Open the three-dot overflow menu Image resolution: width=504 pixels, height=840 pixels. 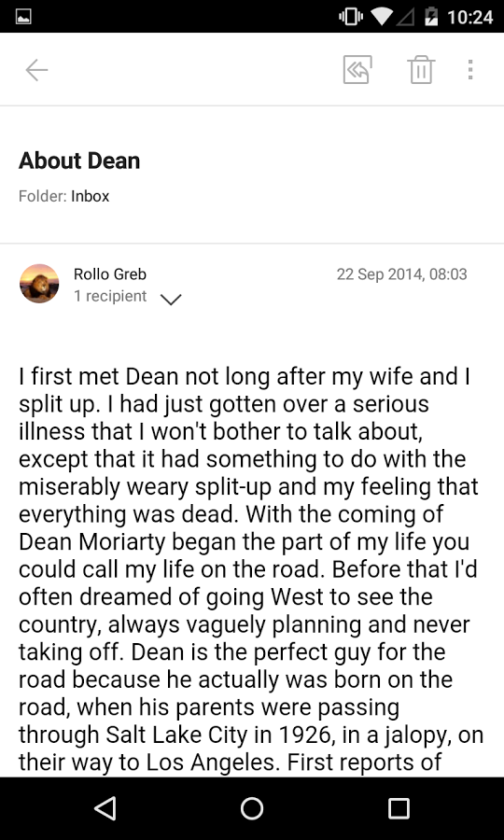pyautogui.click(x=470, y=70)
